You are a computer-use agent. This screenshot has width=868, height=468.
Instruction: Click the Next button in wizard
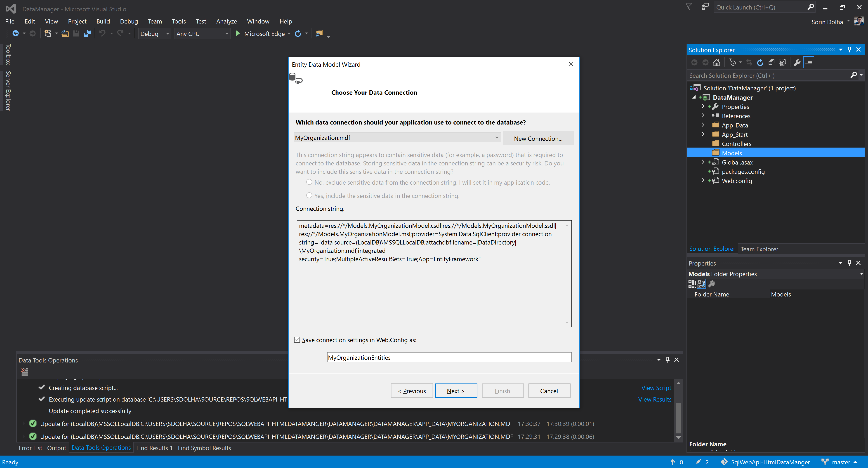point(455,391)
